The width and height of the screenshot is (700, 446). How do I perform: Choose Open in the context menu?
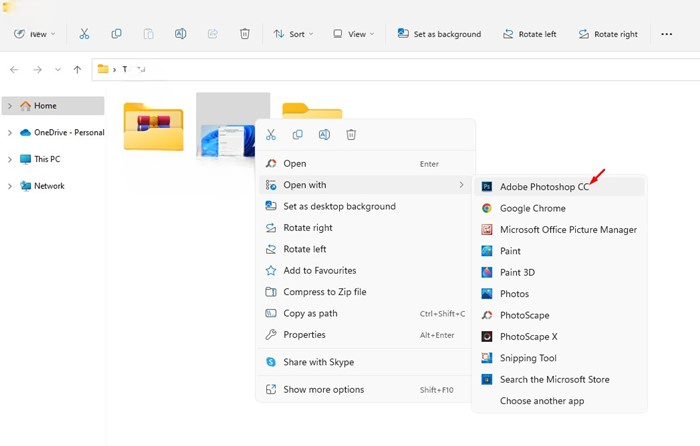point(364,164)
